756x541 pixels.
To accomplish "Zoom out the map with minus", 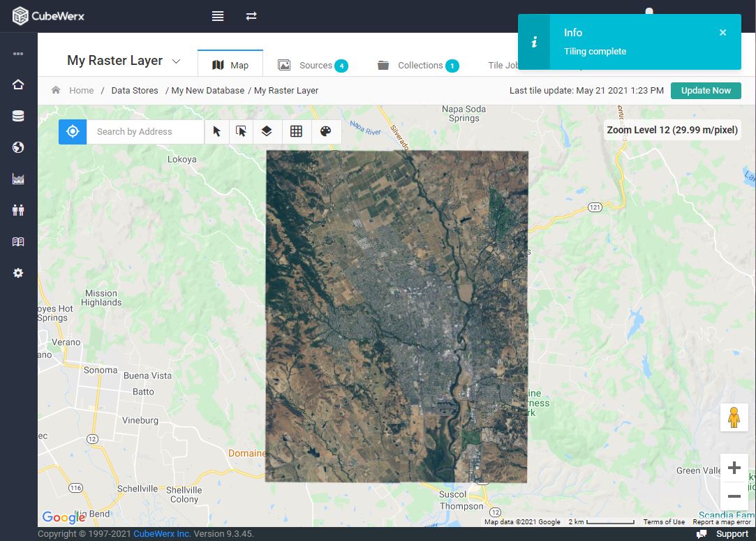I will click(734, 496).
